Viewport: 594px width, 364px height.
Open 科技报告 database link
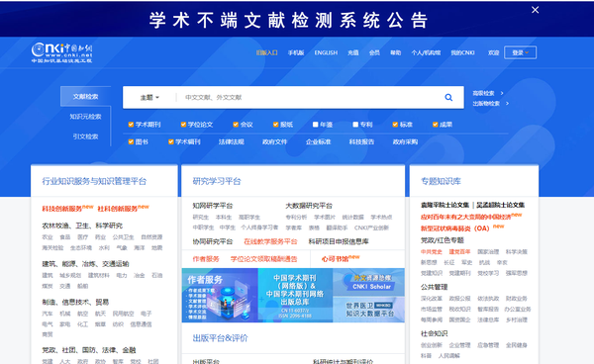point(361,141)
